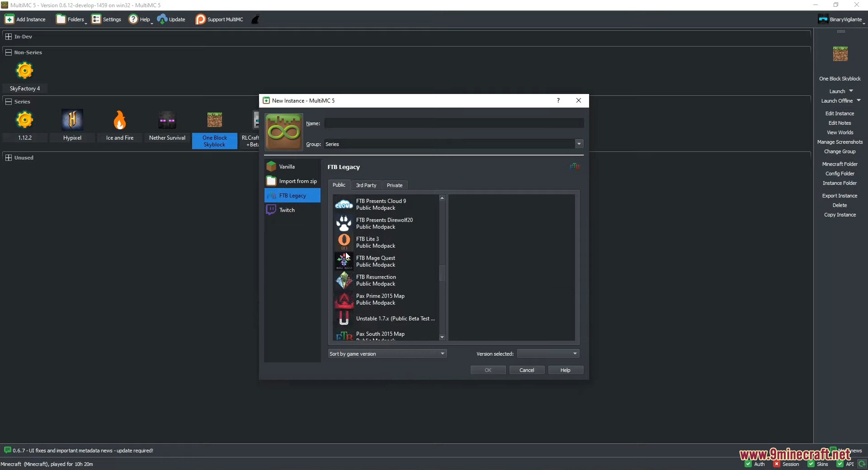Expand the In-Dev group

pos(8,37)
